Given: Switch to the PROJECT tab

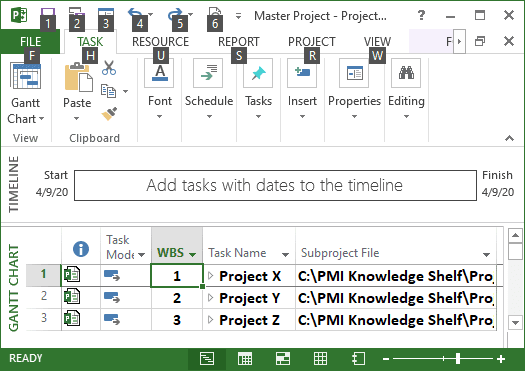Looking at the screenshot, I should coord(312,42).
